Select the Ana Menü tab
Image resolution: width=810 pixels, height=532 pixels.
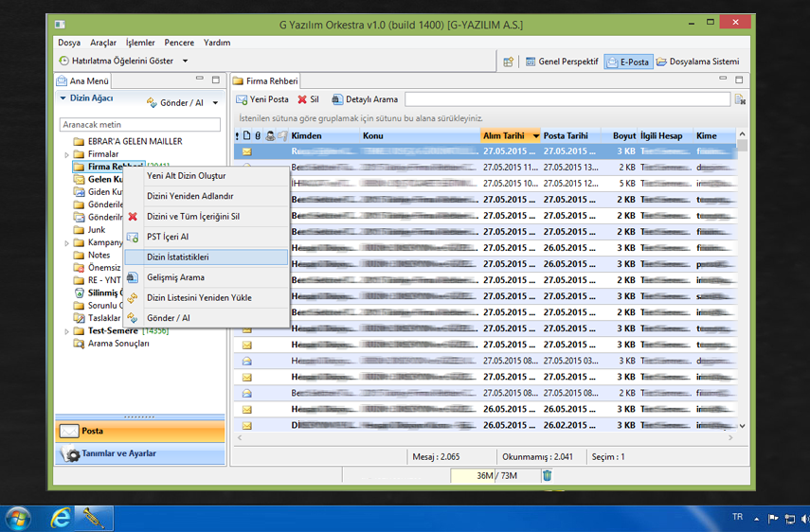(83, 81)
